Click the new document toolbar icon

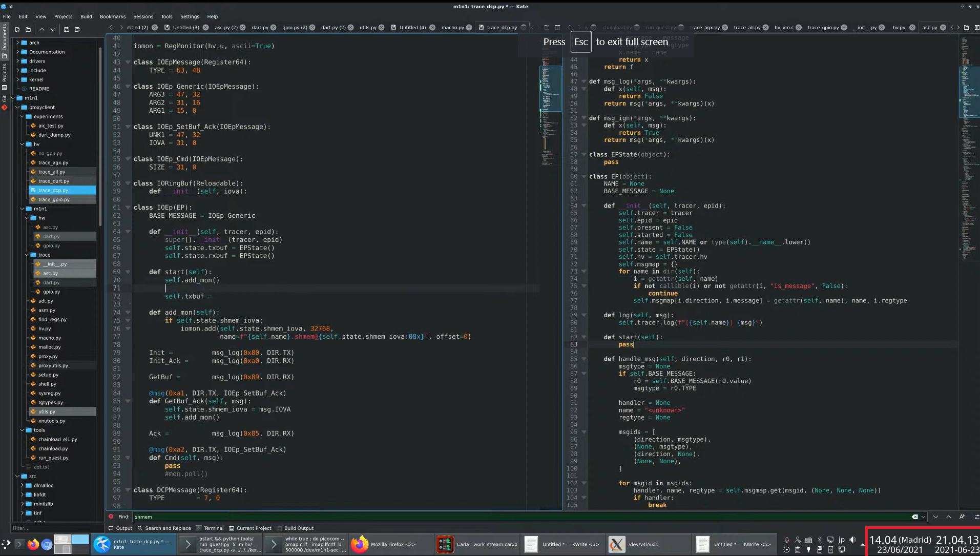tap(17, 29)
